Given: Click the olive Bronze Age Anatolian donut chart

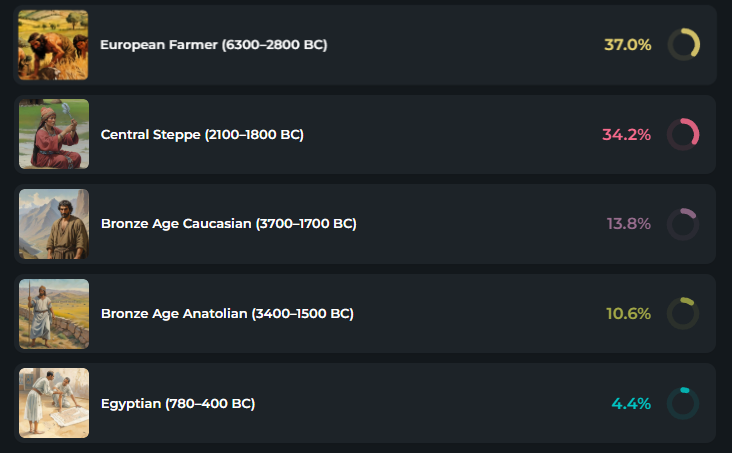Looking at the screenshot, I should pyautogui.click(x=683, y=313).
